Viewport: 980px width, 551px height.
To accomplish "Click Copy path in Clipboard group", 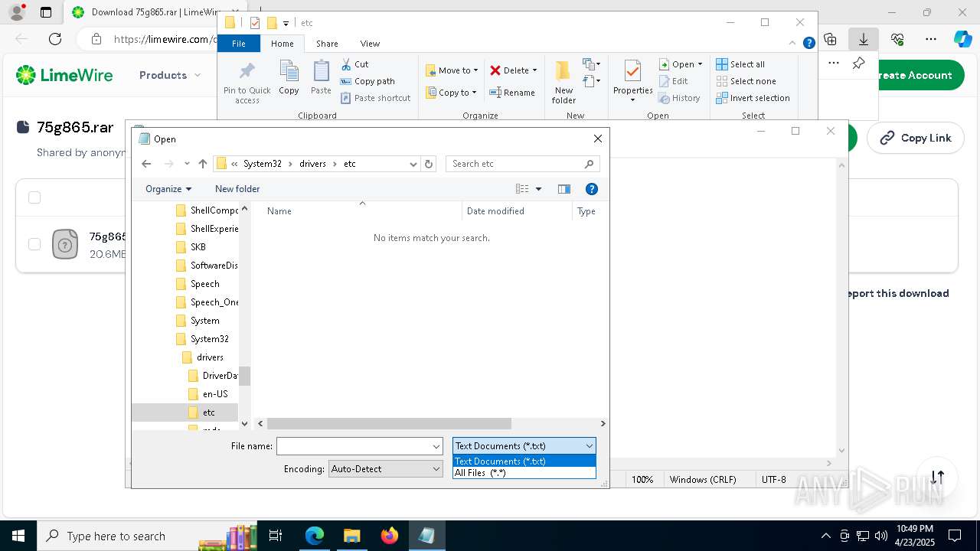I will click(x=367, y=81).
